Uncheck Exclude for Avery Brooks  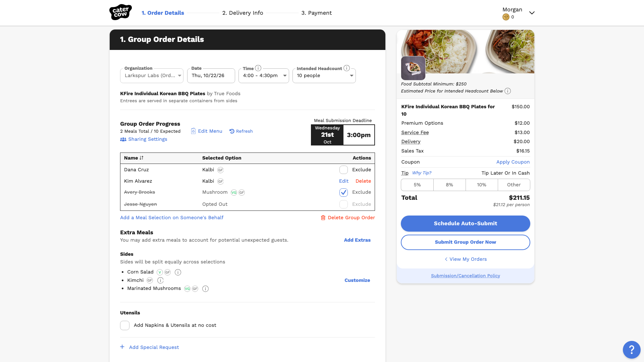pos(343,192)
